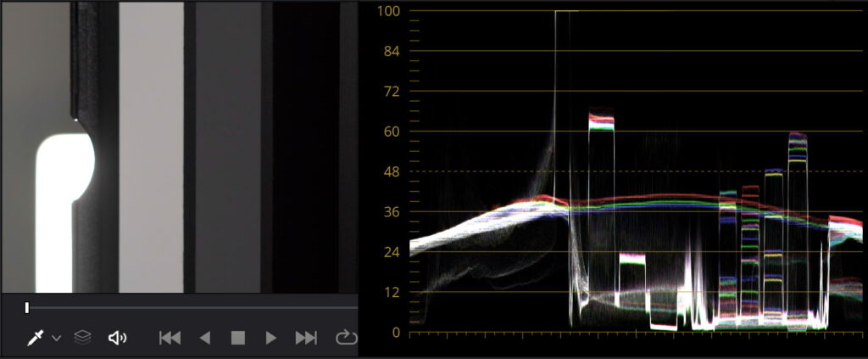Click the viewer preview image
868x359 pixels.
tap(180, 148)
